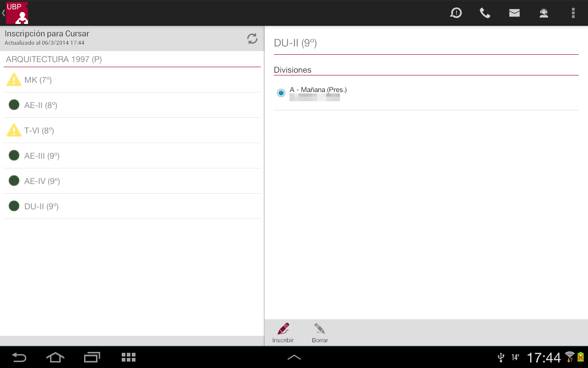
Task: Select the A - Mañana (Pres.) radio button
Action: [x=281, y=93]
